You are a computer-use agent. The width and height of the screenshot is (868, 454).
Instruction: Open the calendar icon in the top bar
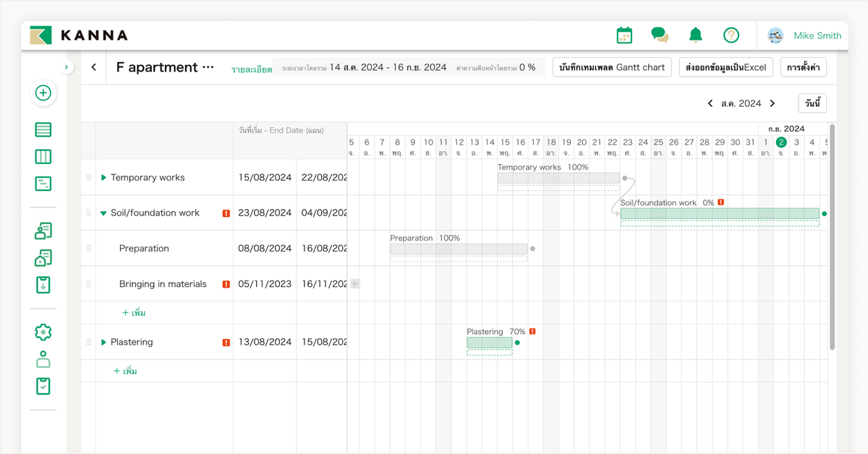tap(624, 34)
